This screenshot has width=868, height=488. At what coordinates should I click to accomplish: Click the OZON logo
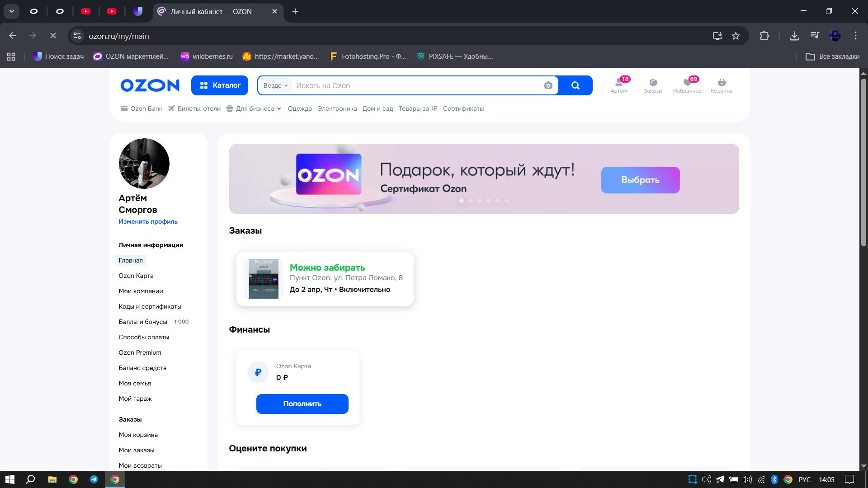click(150, 85)
